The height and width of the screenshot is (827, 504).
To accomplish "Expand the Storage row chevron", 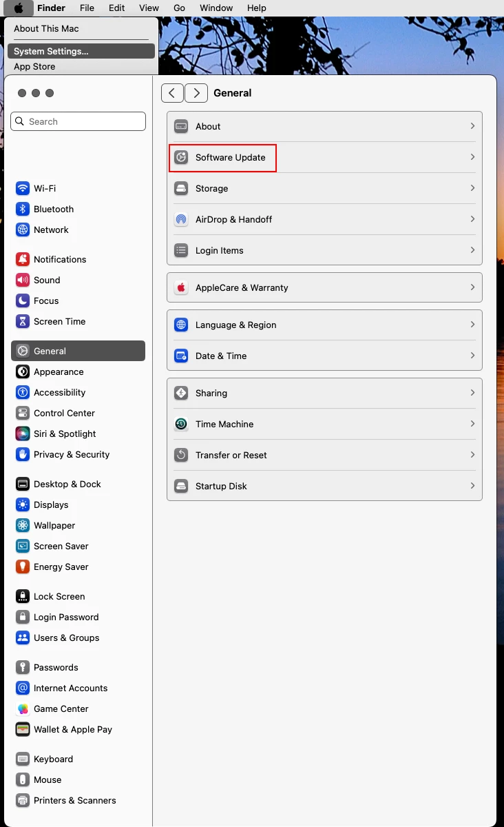I will [x=472, y=188].
